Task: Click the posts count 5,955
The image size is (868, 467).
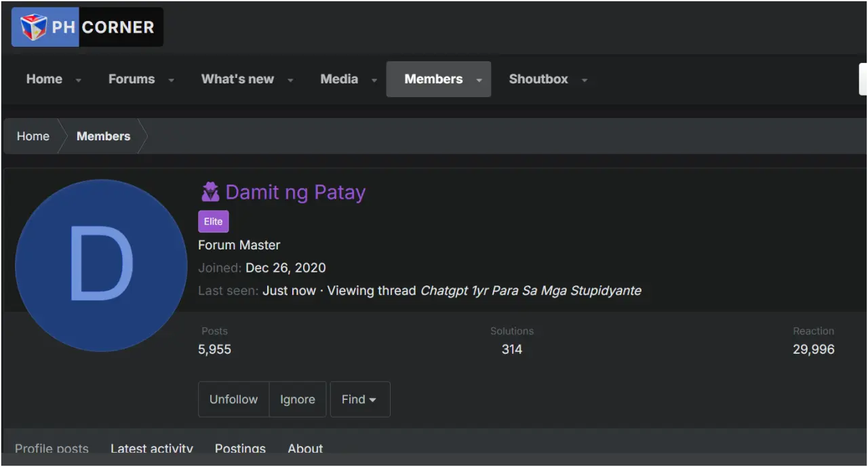Action: coord(214,350)
